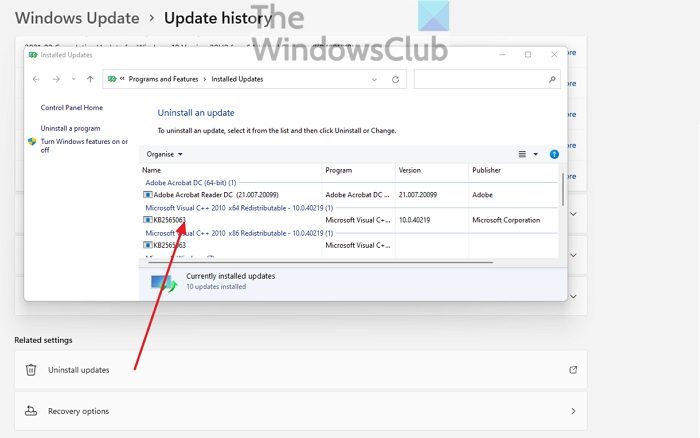
Task: Open Recovery options in Settings window
Action: click(301, 411)
